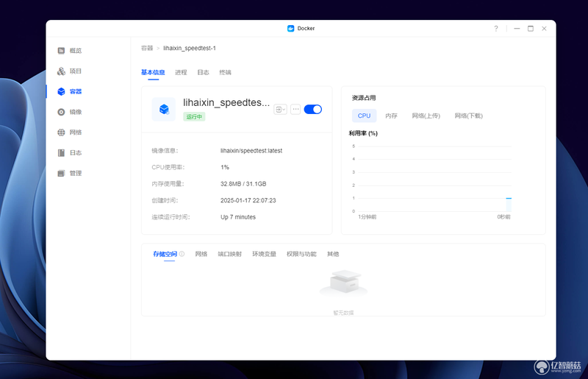Click the container cube avatar icon
This screenshot has width=588, height=379.
pos(163,110)
